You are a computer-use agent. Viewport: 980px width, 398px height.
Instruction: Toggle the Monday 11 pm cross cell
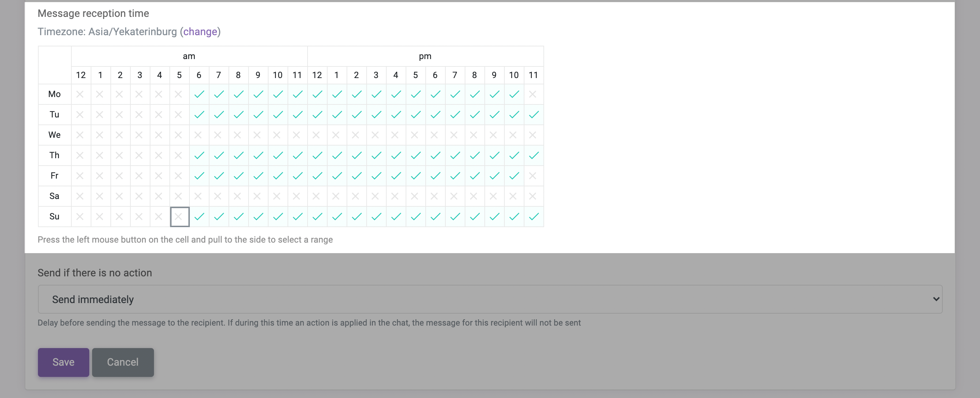pos(533,94)
